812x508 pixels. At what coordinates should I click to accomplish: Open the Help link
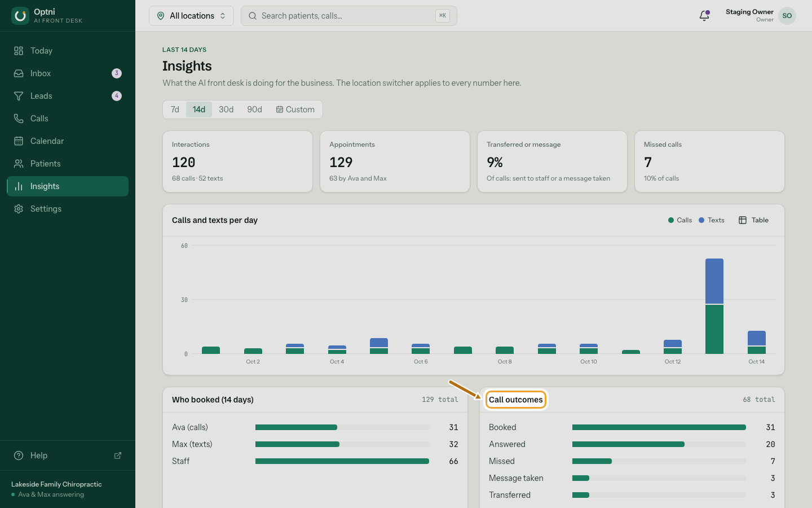(x=68, y=456)
